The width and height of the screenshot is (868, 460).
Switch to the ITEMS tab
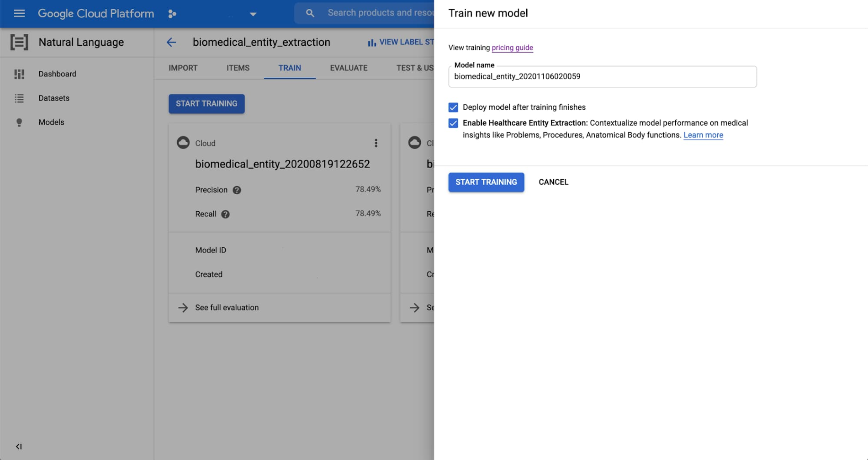(x=238, y=68)
